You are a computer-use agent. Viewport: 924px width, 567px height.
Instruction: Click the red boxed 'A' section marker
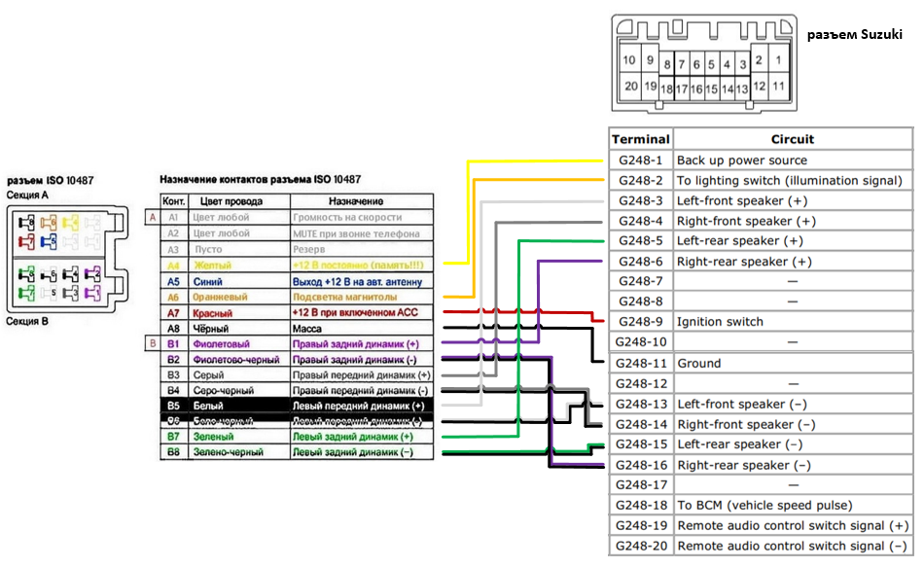click(151, 218)
